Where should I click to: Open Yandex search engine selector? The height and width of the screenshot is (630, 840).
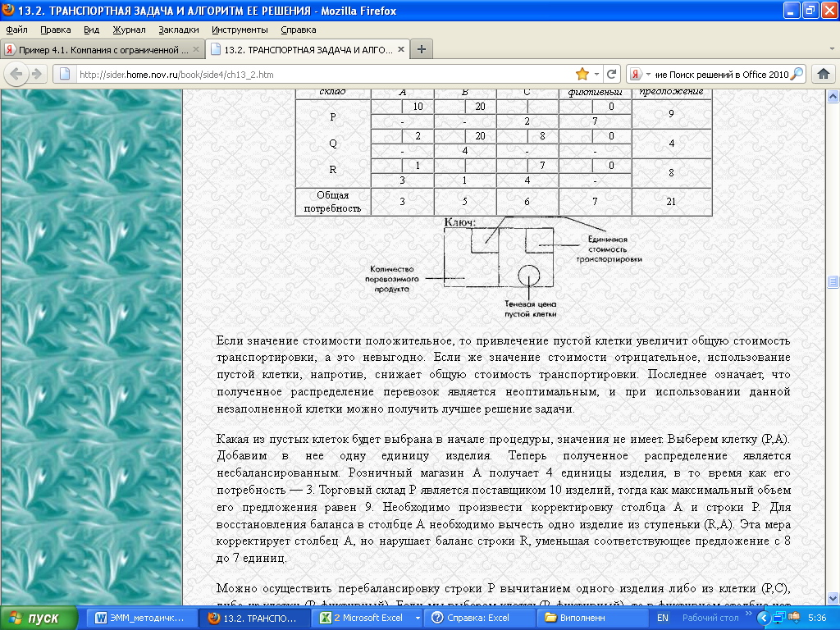tap(639, 74)
